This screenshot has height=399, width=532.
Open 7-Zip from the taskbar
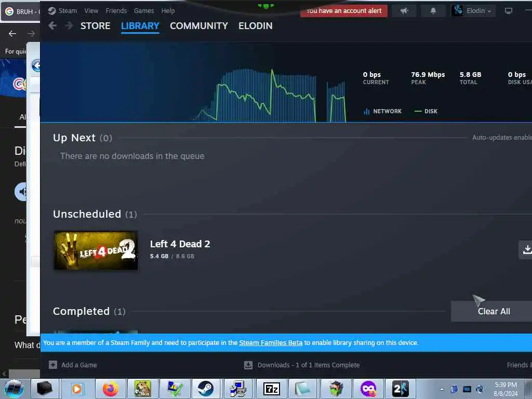pyautogui.click(x=271, y=389)
